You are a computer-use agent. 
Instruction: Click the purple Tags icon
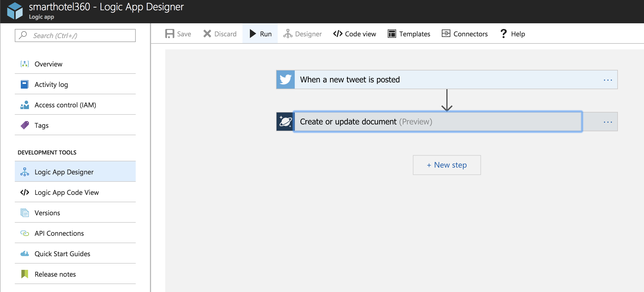point(25,125)
